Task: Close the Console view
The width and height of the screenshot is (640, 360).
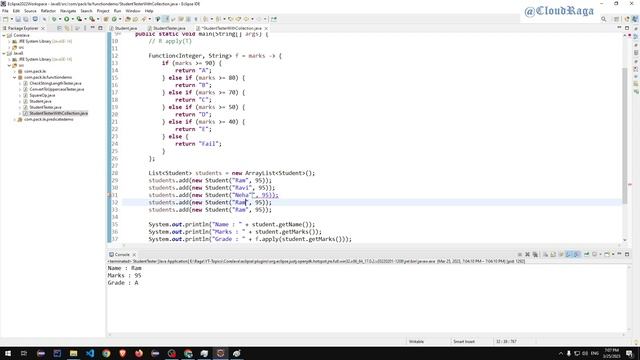Action: pos(134,254)
